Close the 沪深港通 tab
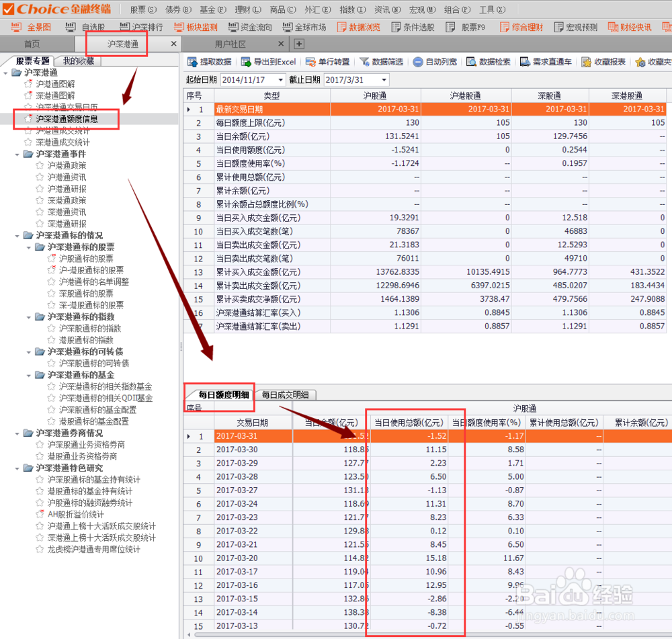Image resolution: width=672 pixels, height=639 pixels. (173, 44)
